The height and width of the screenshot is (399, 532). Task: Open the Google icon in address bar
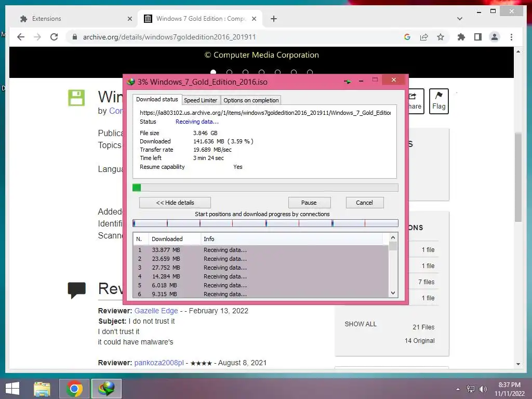point(407,37)
